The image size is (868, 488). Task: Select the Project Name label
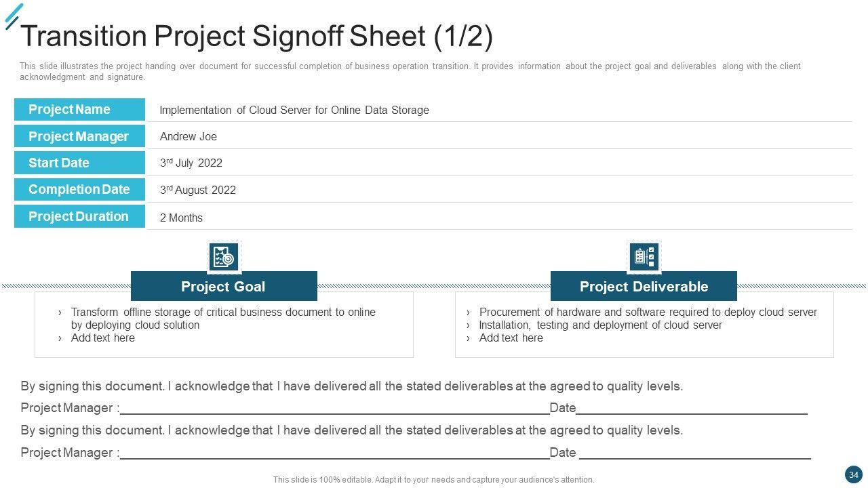[79, 110]
